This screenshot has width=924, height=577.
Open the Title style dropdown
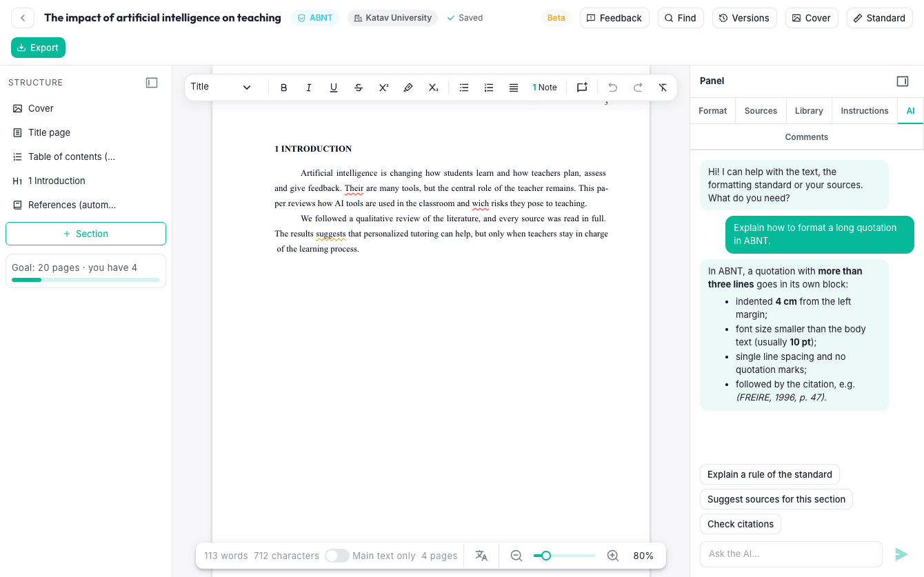221,87
